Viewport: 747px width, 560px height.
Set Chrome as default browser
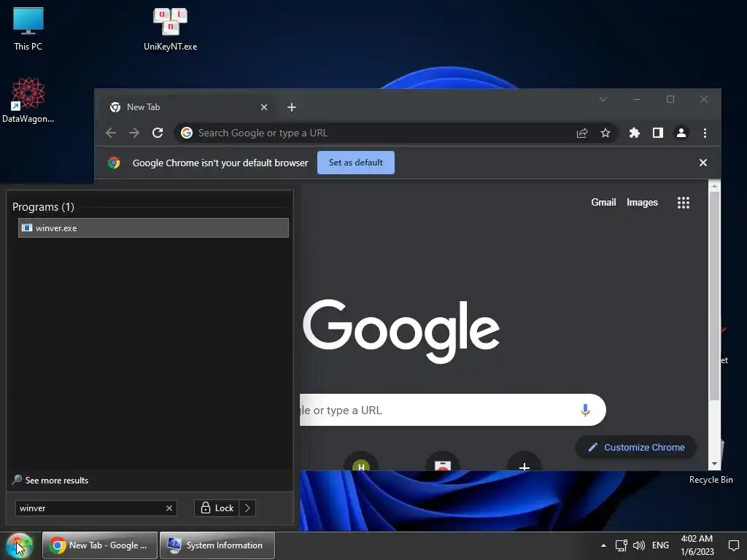[355, 163]
